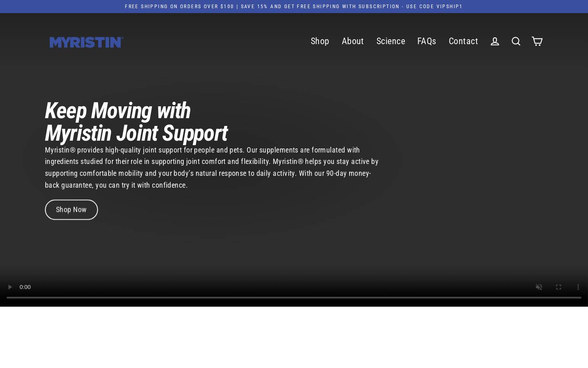Open the account login icon

tap(494, 41)
